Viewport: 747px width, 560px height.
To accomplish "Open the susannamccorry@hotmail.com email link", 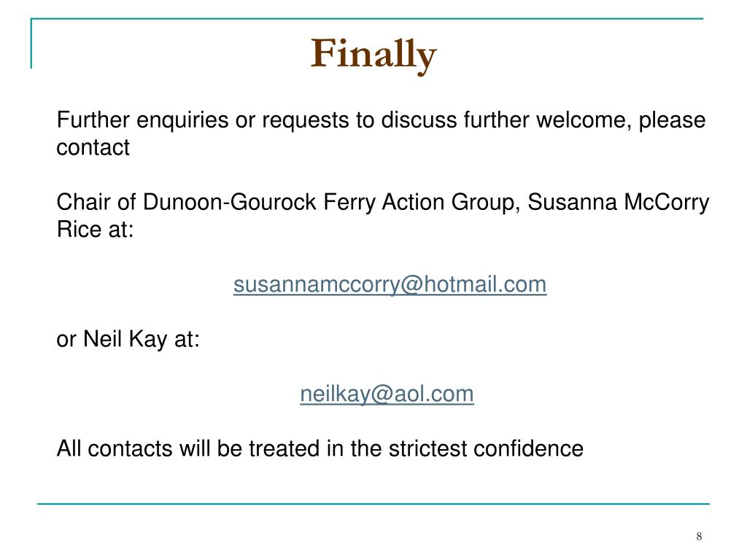I will click(390, 285).
